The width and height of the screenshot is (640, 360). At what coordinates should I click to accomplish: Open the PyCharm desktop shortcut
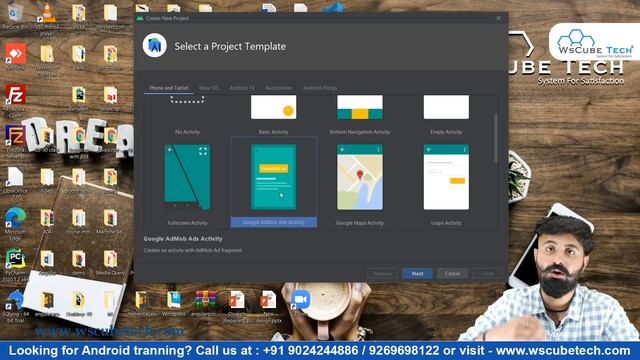pos(16,264)
